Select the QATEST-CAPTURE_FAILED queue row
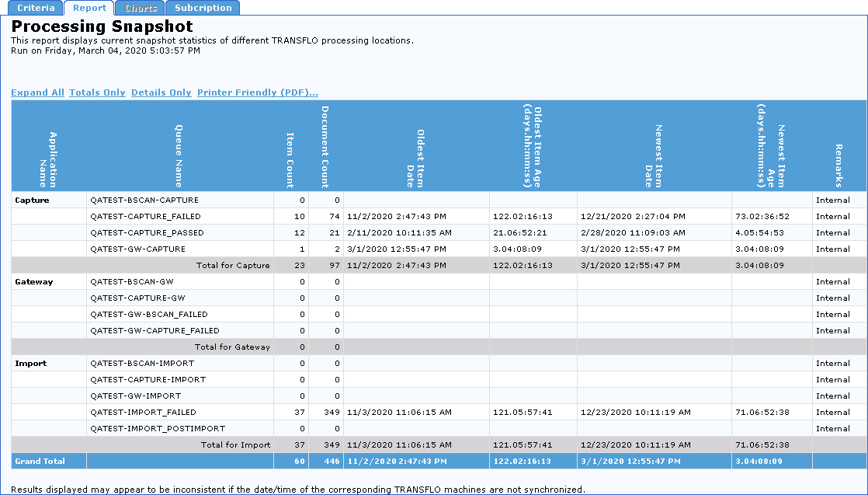Viewport: 868px width, 495px height. click(145, 217)
